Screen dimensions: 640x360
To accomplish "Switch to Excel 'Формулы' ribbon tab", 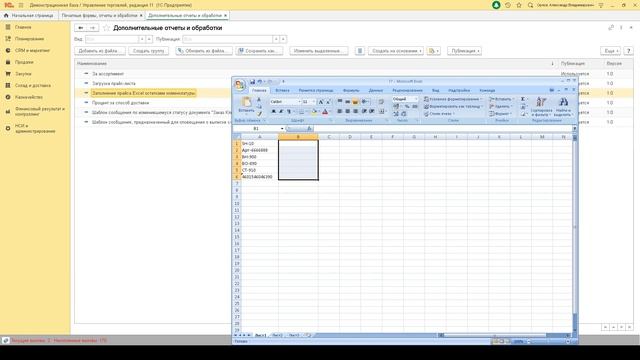I will click(x=351, y=90).
